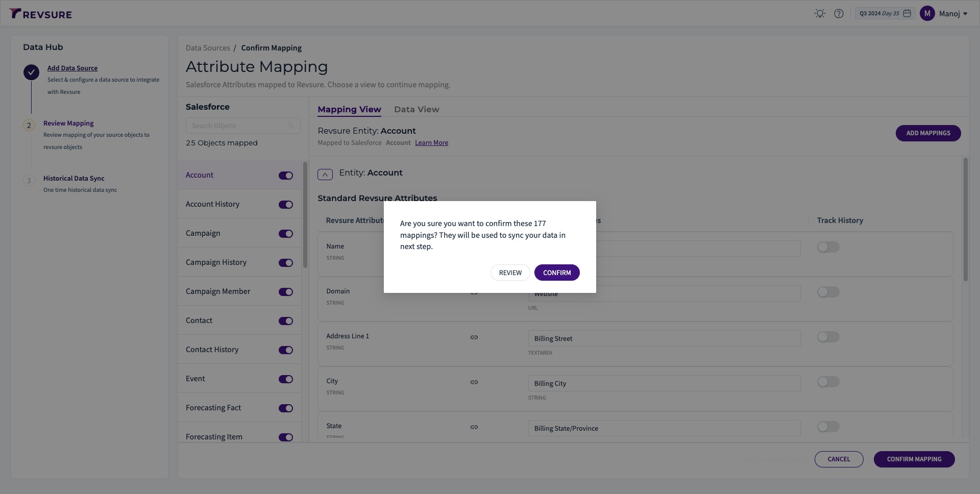980x494 pixels.
Task: Click the '25 Objects mapped' text
Action: 222,143
